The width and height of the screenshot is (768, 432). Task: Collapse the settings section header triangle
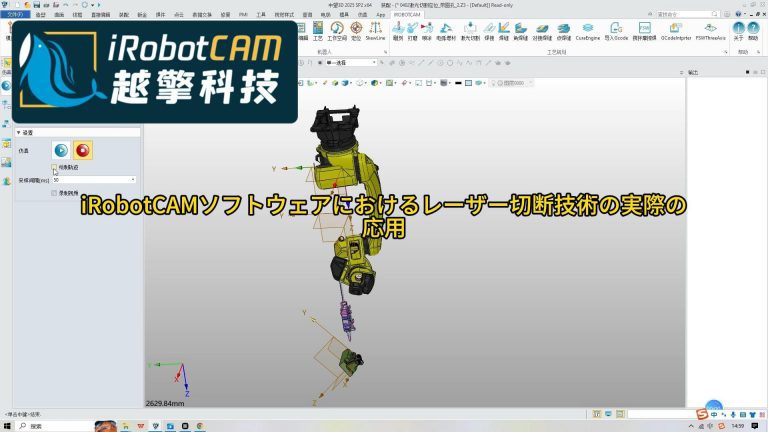point(19,133)
